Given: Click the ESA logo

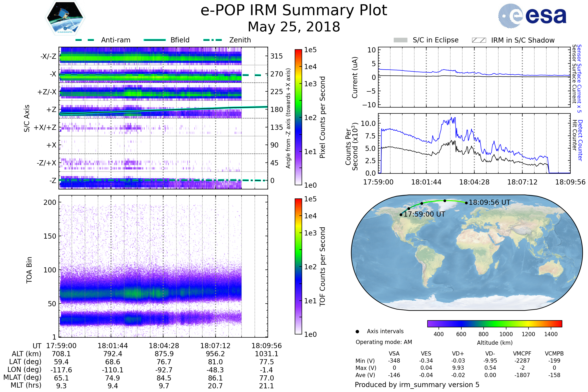Looking at the screenshot, I should pyautogui.click(x=532, y=16).
